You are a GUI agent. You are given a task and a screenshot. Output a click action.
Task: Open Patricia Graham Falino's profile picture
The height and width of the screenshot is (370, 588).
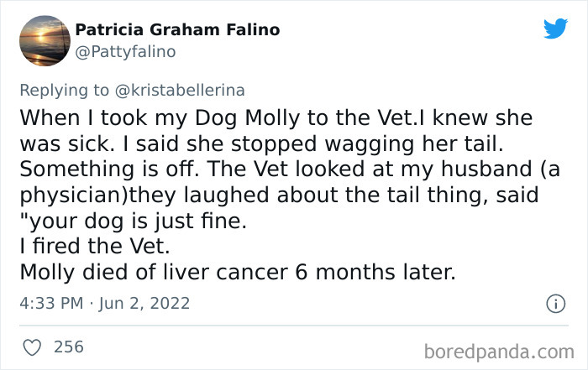(44, 39)
